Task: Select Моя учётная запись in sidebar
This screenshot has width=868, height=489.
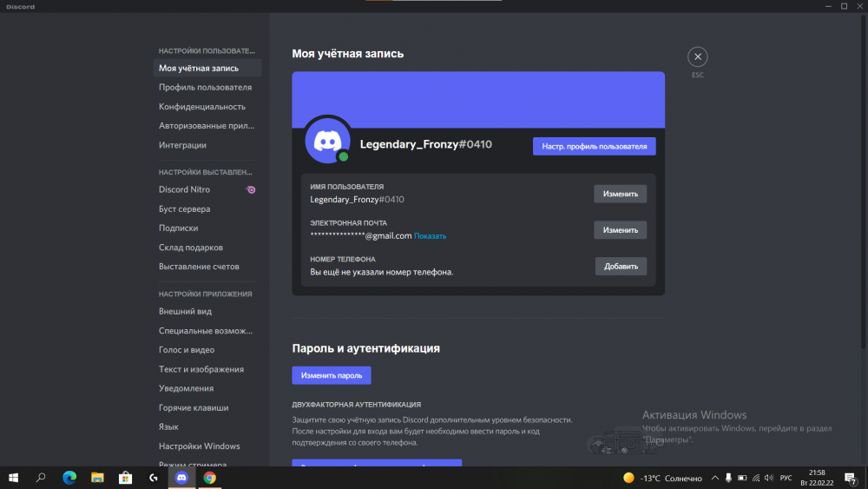Action: [x=207, y=68]
